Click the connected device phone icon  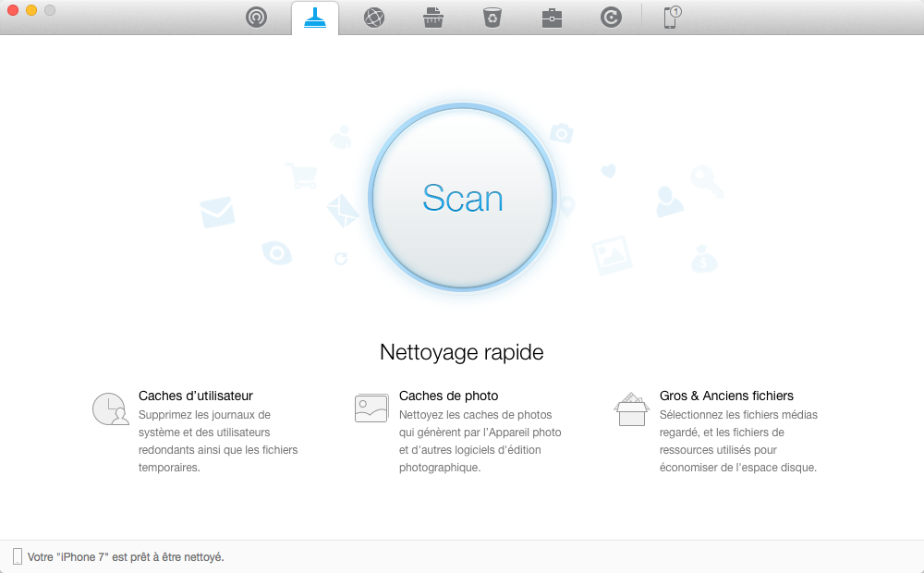672,17
